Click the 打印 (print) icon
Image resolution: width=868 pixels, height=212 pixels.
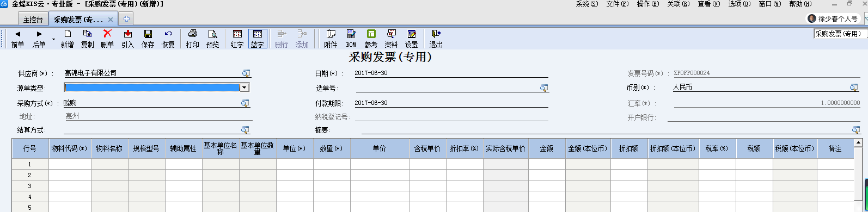click(192, 39)
